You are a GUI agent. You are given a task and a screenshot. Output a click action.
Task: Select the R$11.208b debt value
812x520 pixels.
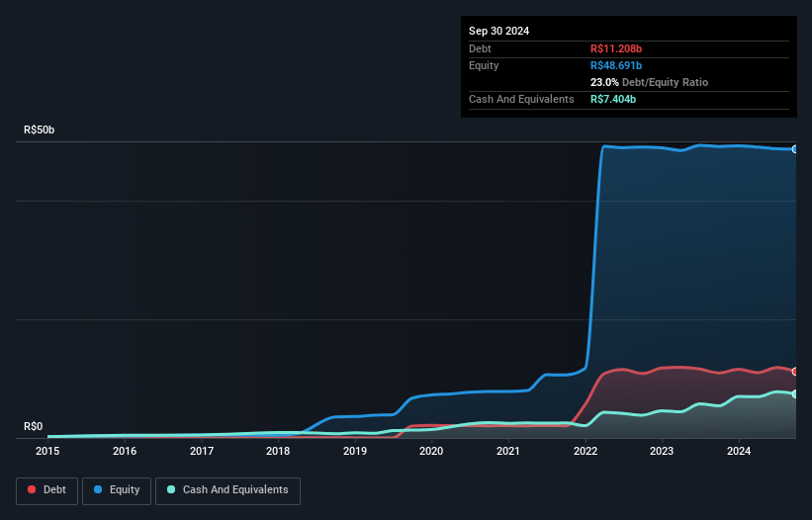616,48
